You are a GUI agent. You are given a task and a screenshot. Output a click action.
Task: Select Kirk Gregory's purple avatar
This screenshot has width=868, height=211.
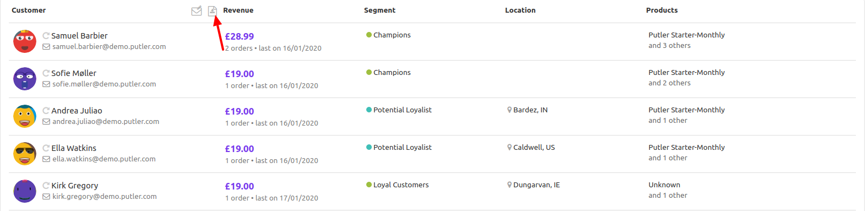[x=25, y=191]
